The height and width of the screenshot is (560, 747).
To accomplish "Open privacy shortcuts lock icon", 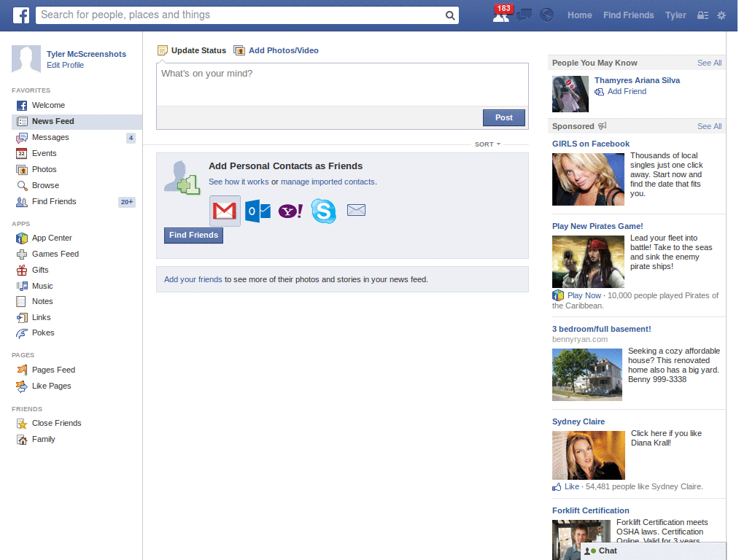I will tap(703, 15).
